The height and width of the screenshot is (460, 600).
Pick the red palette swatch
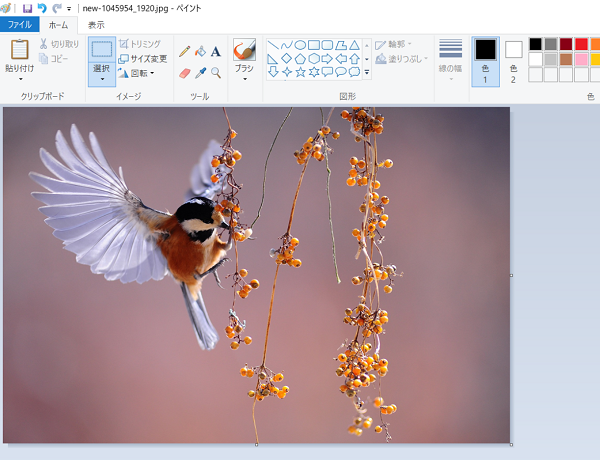581,44
